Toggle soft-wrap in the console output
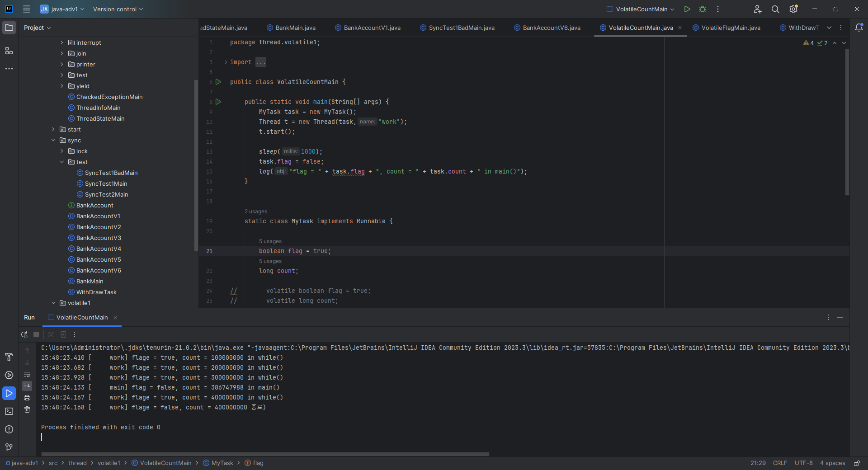Screen dimensions: 868x470 (x=27, y=374)
